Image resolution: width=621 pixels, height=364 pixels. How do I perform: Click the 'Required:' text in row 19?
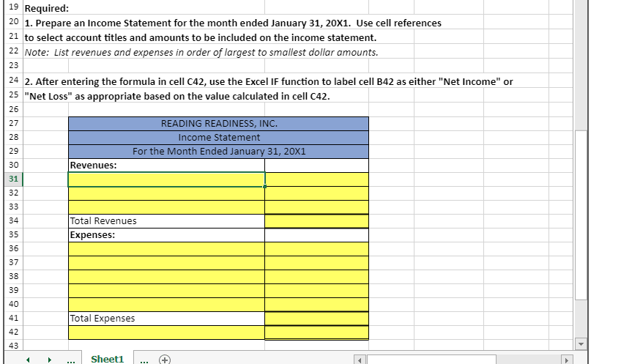(x=47, y=8)
